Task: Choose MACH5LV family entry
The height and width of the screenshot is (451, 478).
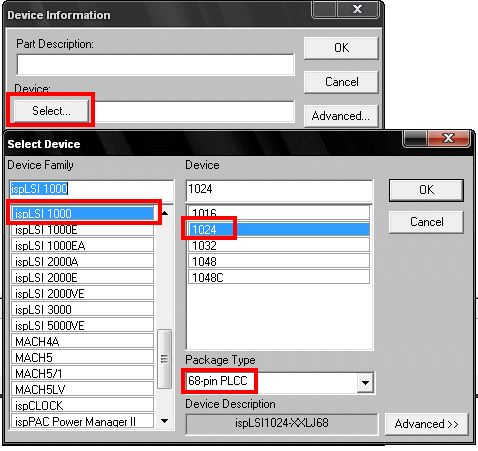Action: point(83,390)
